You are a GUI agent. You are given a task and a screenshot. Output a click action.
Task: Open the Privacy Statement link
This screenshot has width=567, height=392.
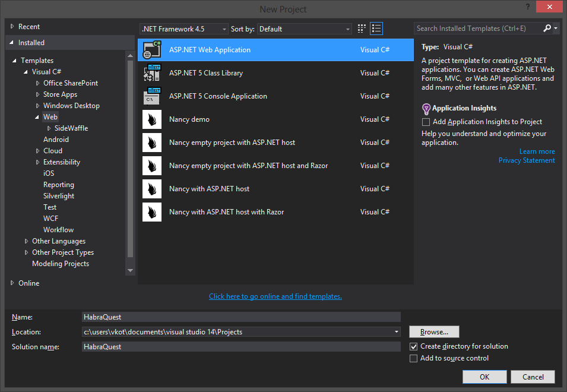point(527,160)
